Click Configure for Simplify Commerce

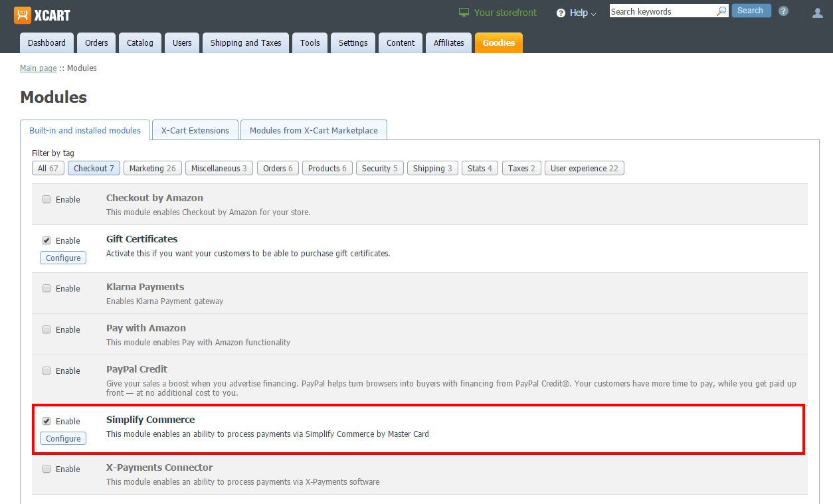tap(63, 438)
